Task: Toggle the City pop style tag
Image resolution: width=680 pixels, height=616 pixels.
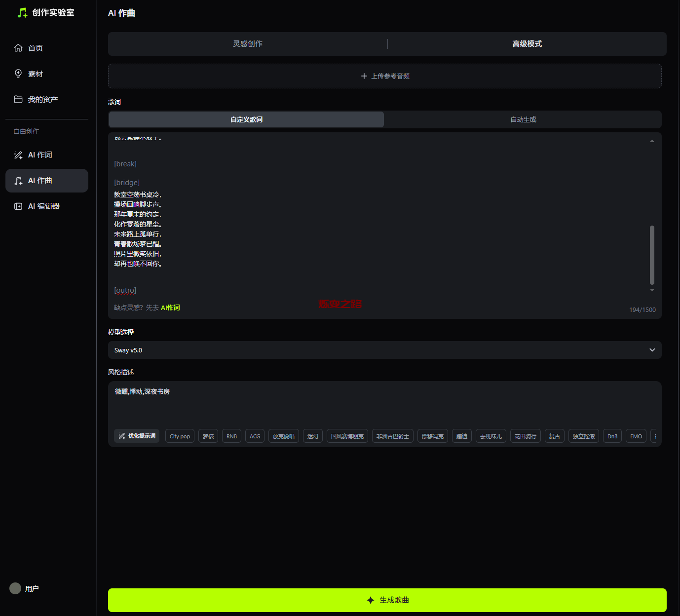Action: pyautogui.click(x=180, y=436)
